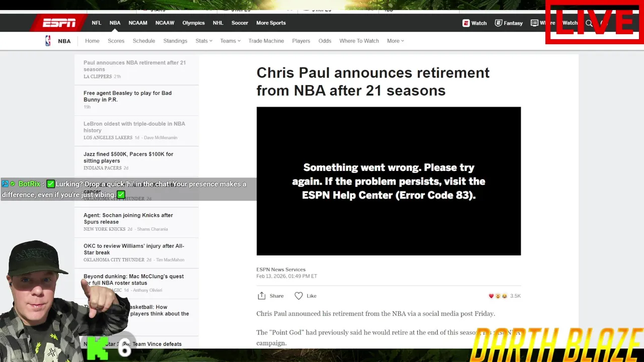The image size is (644, 362).
Task: Click 'LA CLIPPERS' tag under first story
Action: tap(98, 76)
